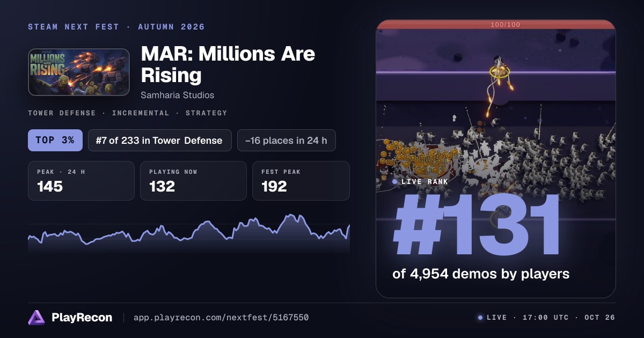Click the STRATEGY tag

click(206, 113)
